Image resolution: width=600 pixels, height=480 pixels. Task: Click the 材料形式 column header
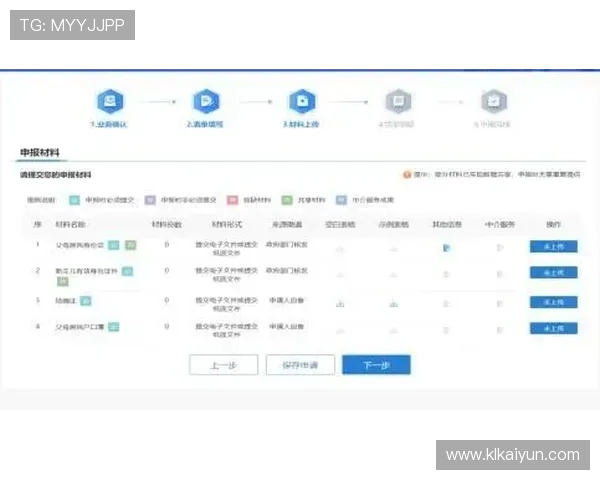(227, 225)
